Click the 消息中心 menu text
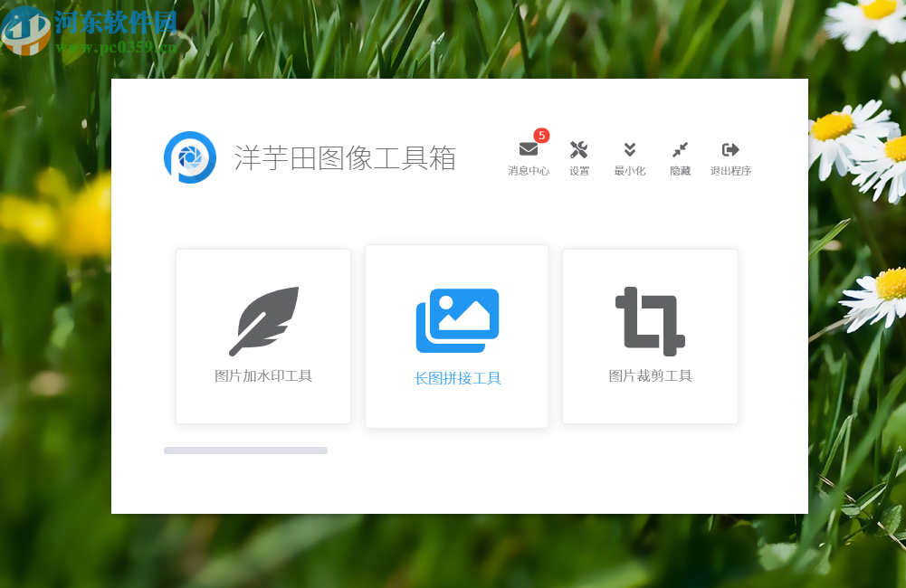906x588 pixels. pyautogui.click(x=529, y=170)
